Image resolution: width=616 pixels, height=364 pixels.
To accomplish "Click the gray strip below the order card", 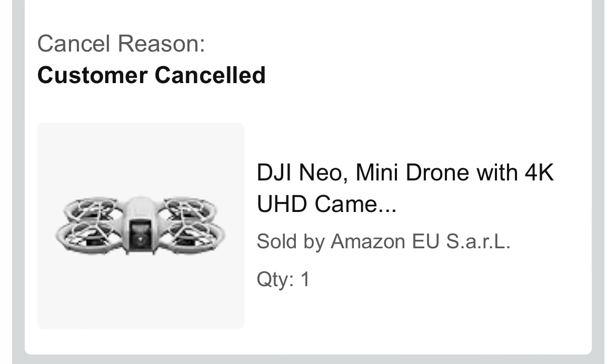I will tap(308, 359).
